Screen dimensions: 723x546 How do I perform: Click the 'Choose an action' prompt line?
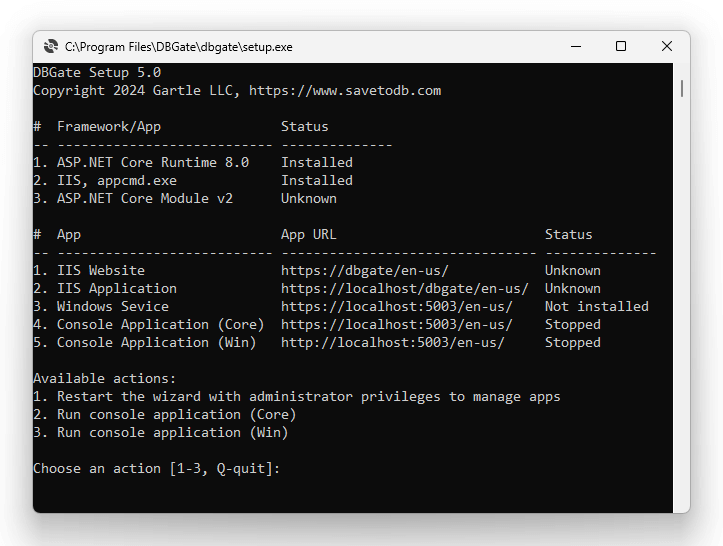click(157, 469)
